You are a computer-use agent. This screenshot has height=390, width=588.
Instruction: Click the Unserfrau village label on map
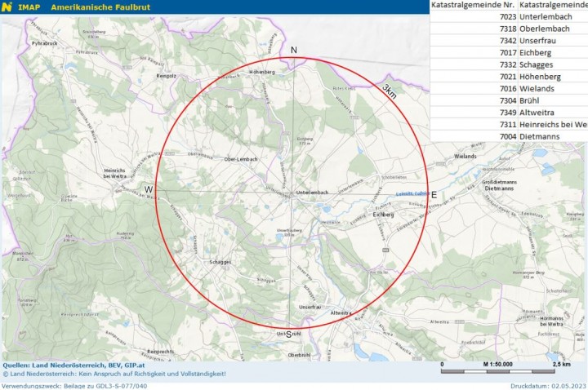click(x=310, y=308)
